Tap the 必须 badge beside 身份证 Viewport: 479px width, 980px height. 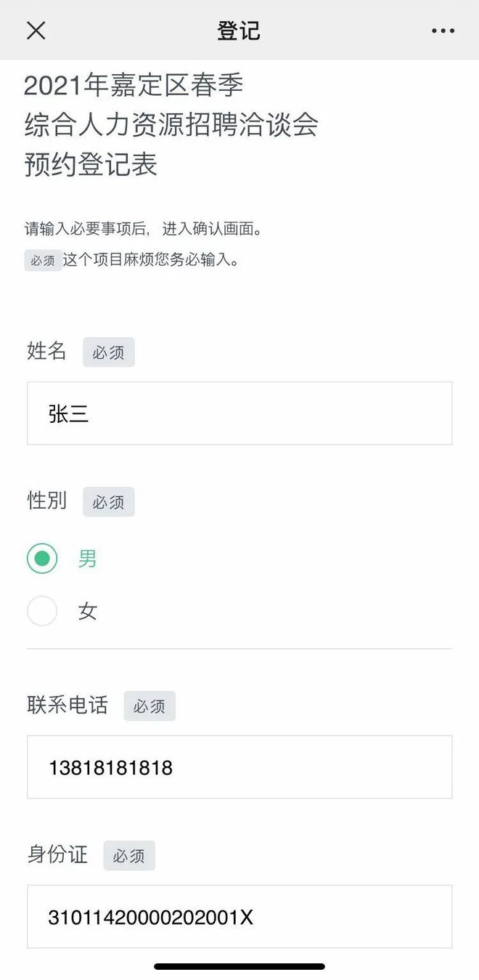coord(128,856)
